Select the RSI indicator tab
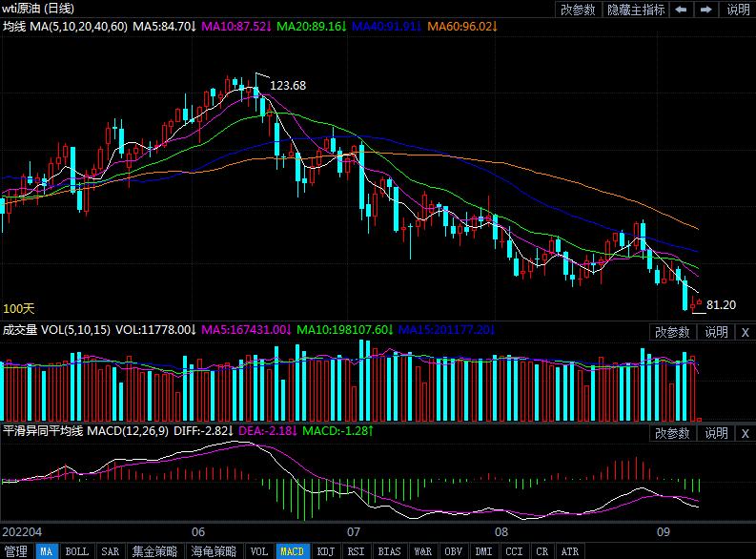 (357, 551)
